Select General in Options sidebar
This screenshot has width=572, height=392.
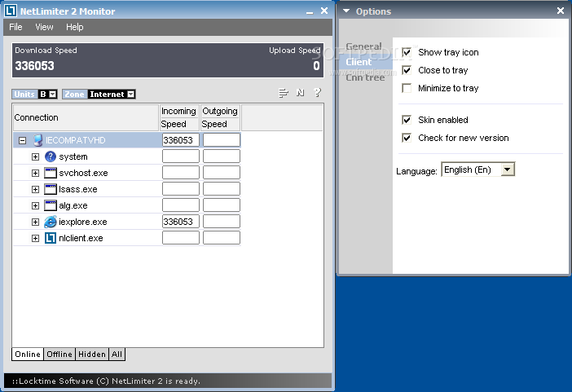pyautogui.click(x=363, y=46)
